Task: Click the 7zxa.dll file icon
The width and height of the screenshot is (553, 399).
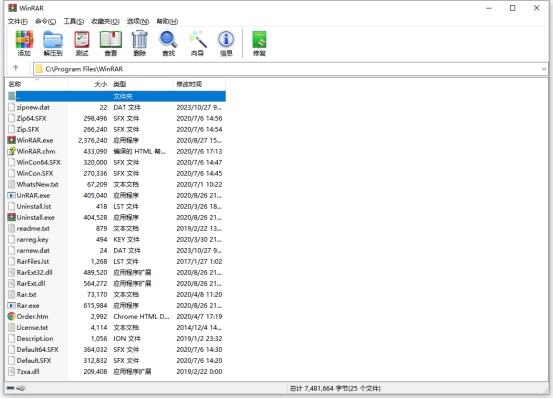Action: tap(12, 371)
